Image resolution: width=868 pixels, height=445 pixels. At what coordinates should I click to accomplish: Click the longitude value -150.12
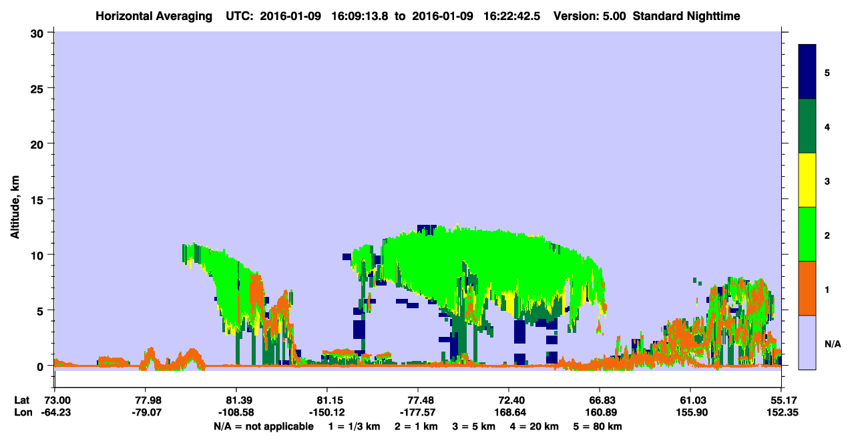(327, 412)
